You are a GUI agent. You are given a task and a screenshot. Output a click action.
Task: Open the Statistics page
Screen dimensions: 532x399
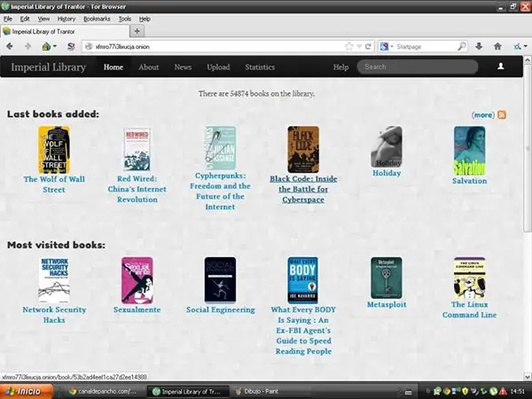[260, 66]
